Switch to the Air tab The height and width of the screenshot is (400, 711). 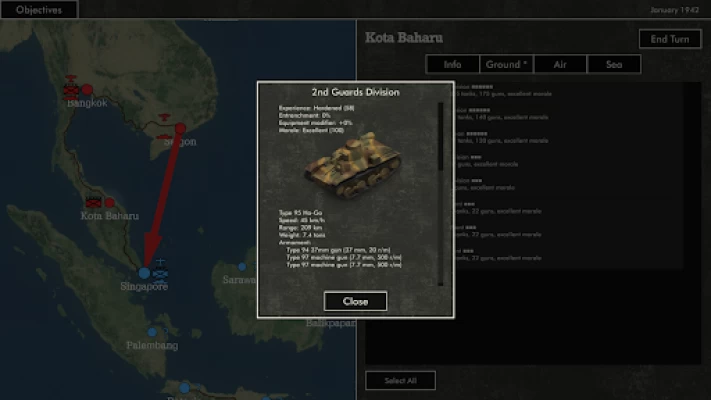click(560, 64)
